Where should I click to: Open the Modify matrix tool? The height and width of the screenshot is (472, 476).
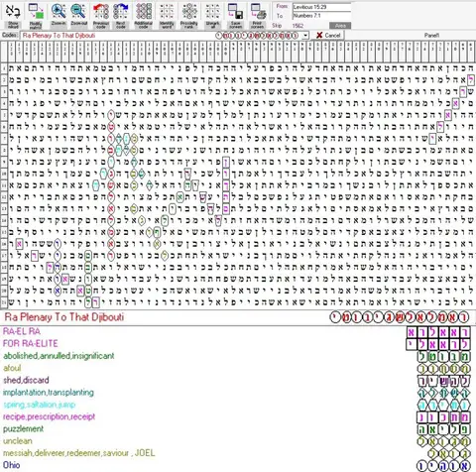tap(36, 15)
